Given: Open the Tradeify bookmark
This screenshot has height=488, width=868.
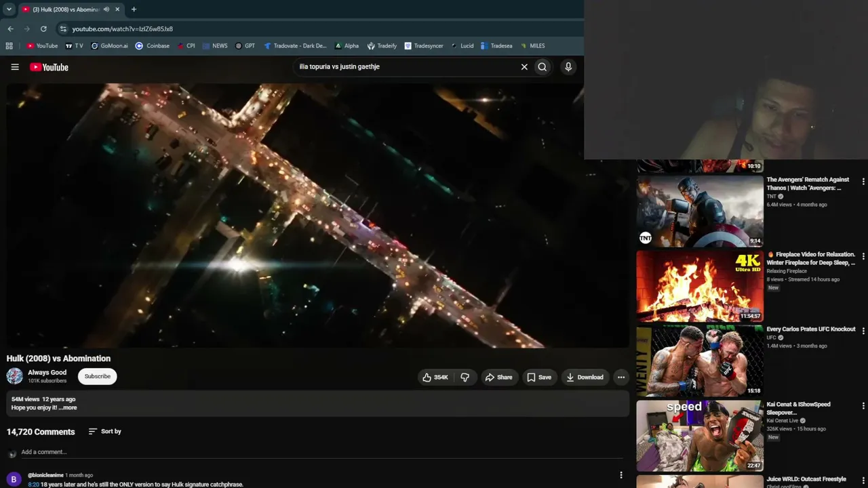Looking at the screenshot, I should point(382,46).
